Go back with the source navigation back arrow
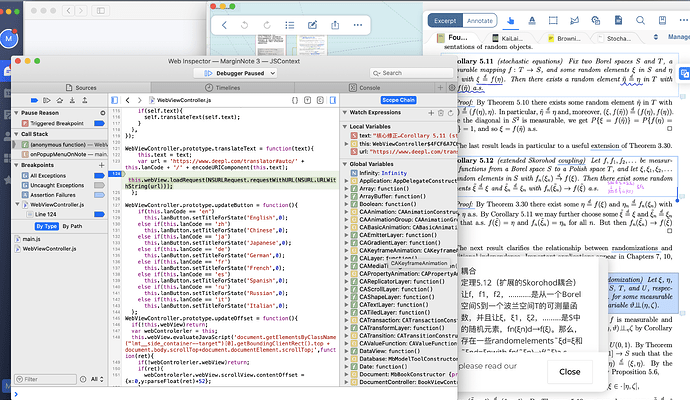 [x=128, y=100]
